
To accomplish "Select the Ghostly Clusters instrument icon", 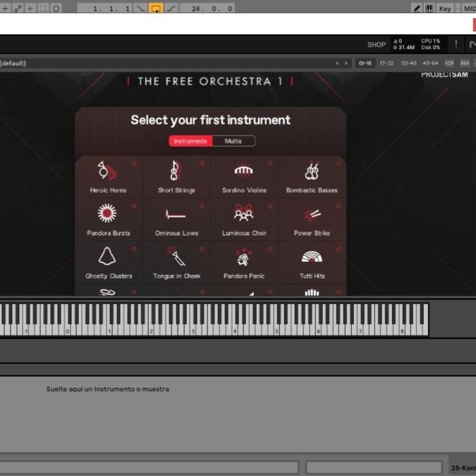I will click(x=107, y=256).
